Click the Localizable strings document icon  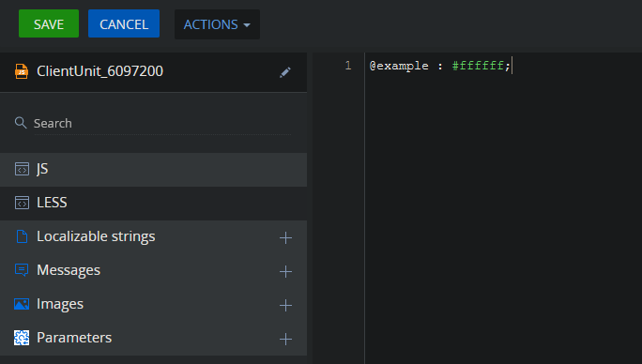click(x=22, y=236)
